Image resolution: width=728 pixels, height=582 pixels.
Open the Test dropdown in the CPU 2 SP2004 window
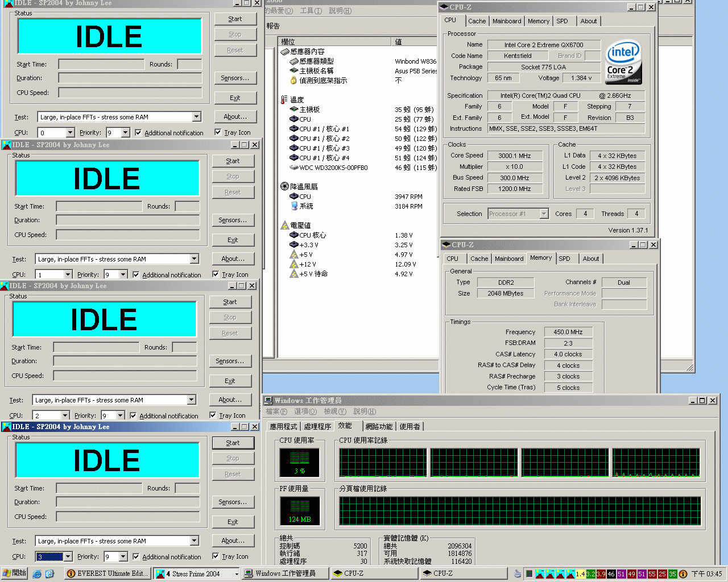(x=191, y=400)
